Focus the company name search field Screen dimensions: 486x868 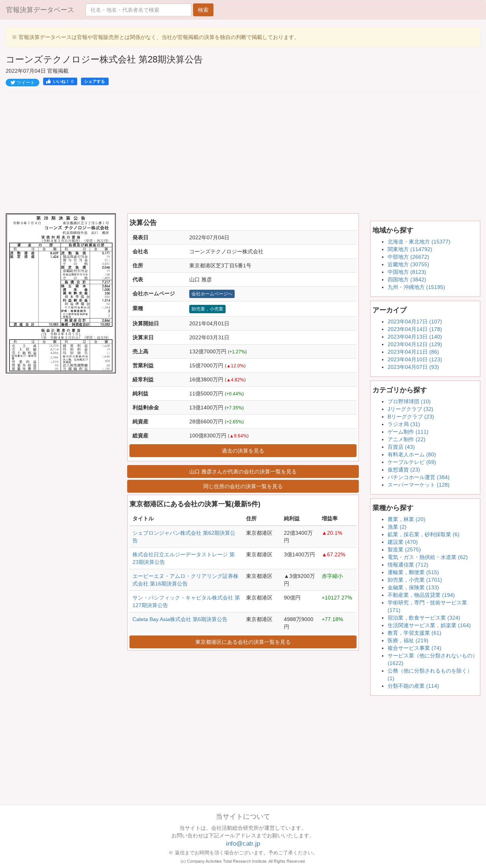point(139,10)
